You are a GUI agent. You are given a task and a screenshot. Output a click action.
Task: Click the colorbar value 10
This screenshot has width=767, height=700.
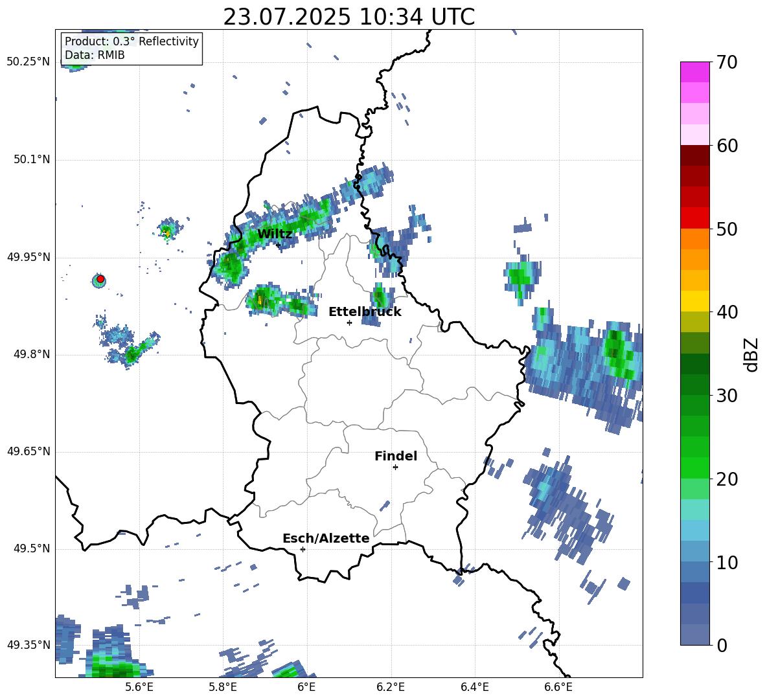(727, 562)
